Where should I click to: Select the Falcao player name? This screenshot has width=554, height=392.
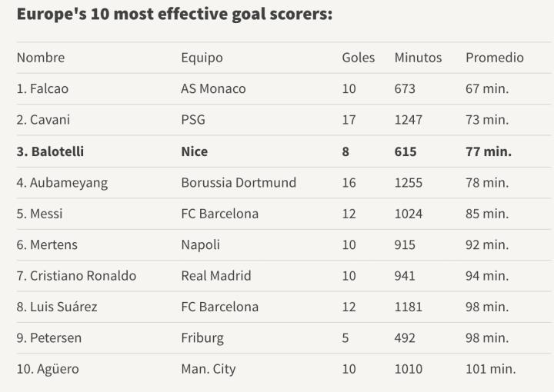[x=42, y=88]
